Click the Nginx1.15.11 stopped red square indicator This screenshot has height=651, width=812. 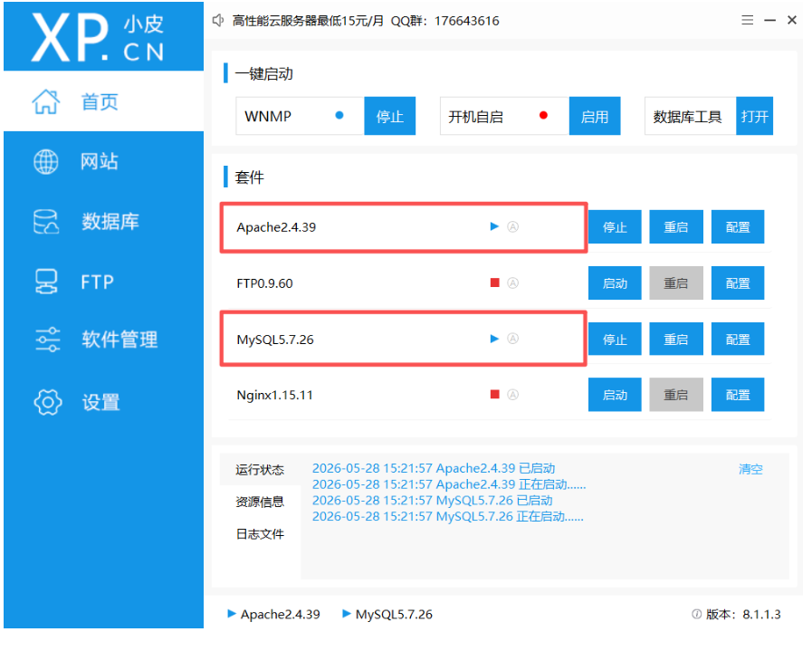[x=494, y=395]
